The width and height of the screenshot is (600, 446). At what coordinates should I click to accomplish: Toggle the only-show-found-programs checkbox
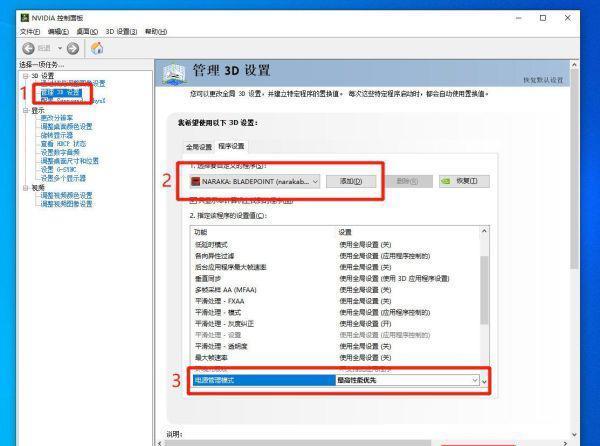pyautogui.click(x=194, y=200)
